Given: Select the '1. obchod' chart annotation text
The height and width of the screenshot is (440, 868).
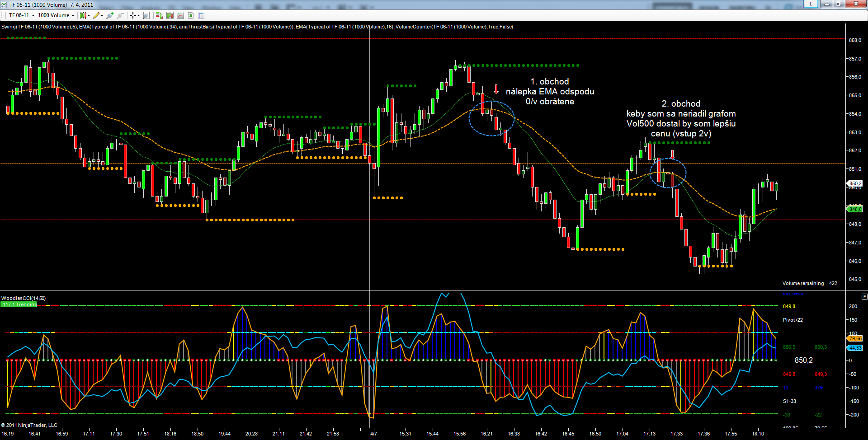Looking at the screenshot, I should (x=549, y=82).
